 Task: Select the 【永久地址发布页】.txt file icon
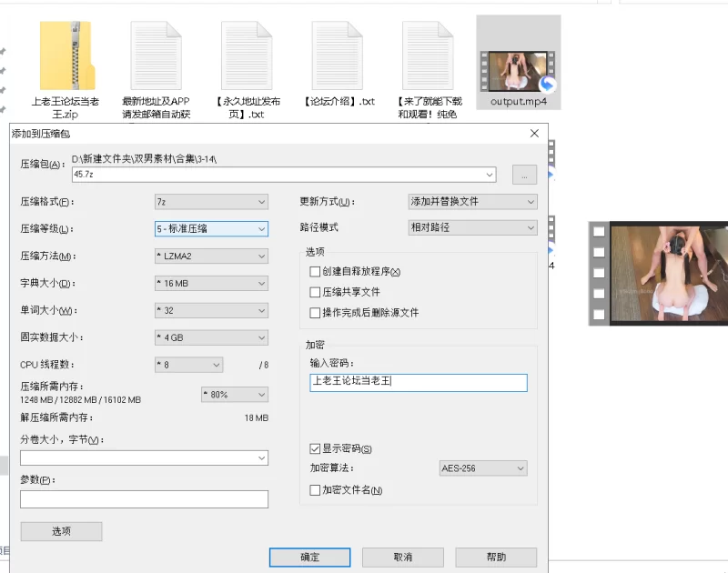point(246,56)
